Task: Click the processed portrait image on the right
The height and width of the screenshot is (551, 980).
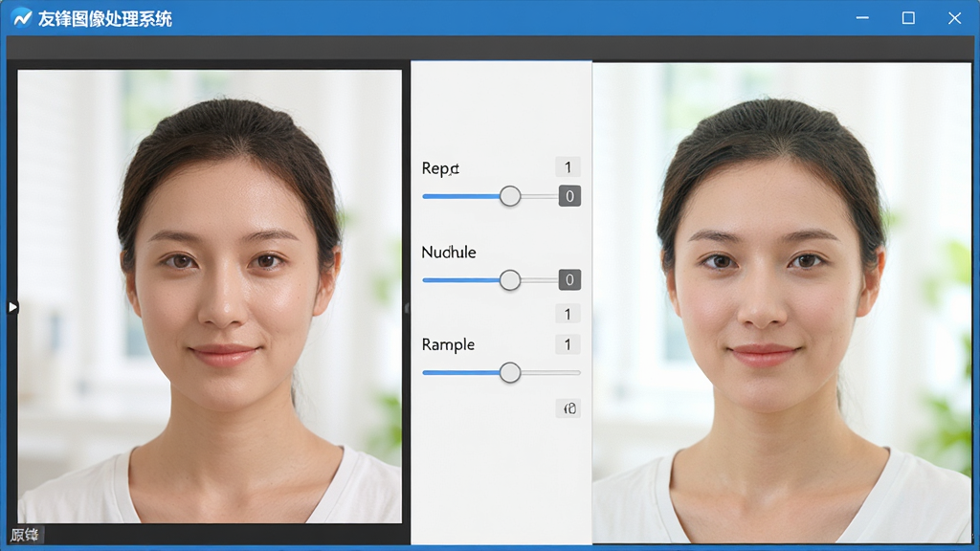Action: point(782,302)
